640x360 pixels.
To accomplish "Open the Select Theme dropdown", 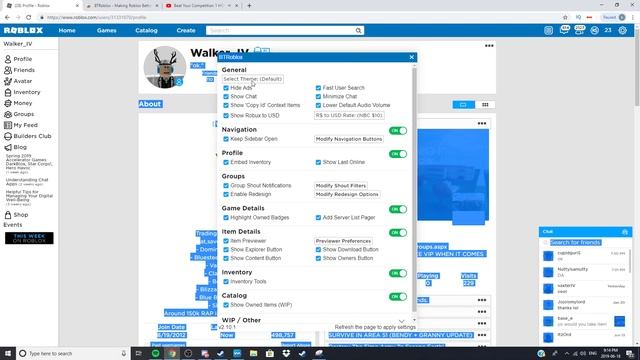I will coord(253,79).
